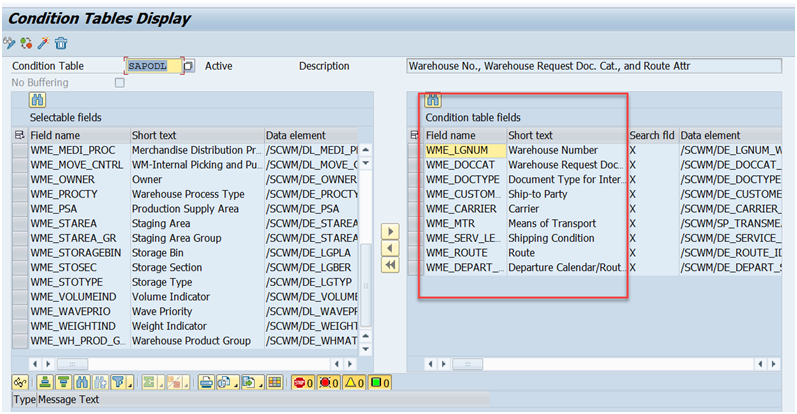Click the yellow warning triangle message counter
797x414 pixels.
point(354,382)
